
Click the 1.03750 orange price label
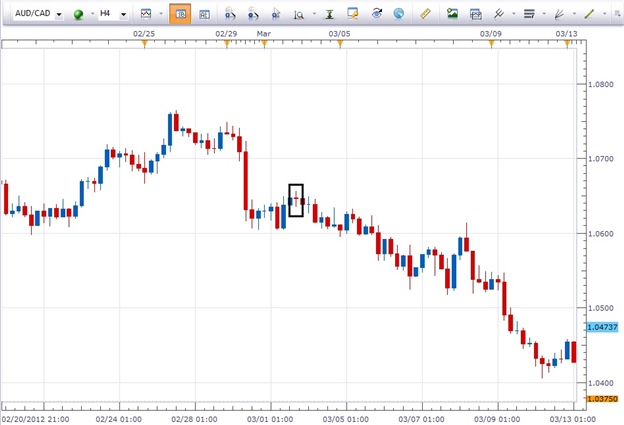pyautogui.click(x=603, y=399)
